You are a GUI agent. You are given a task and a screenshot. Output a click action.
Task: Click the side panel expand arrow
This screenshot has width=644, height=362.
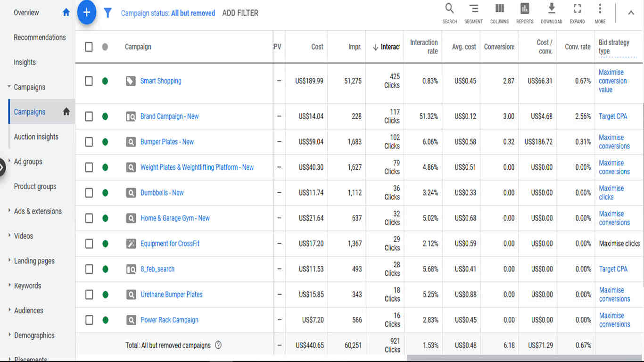[x=2, y=167]
